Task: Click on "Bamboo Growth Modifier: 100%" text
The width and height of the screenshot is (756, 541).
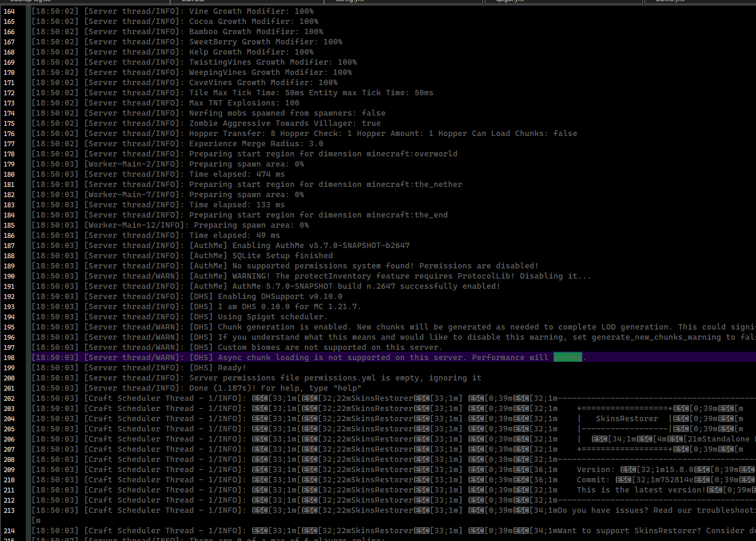Action: pos(256,32)
